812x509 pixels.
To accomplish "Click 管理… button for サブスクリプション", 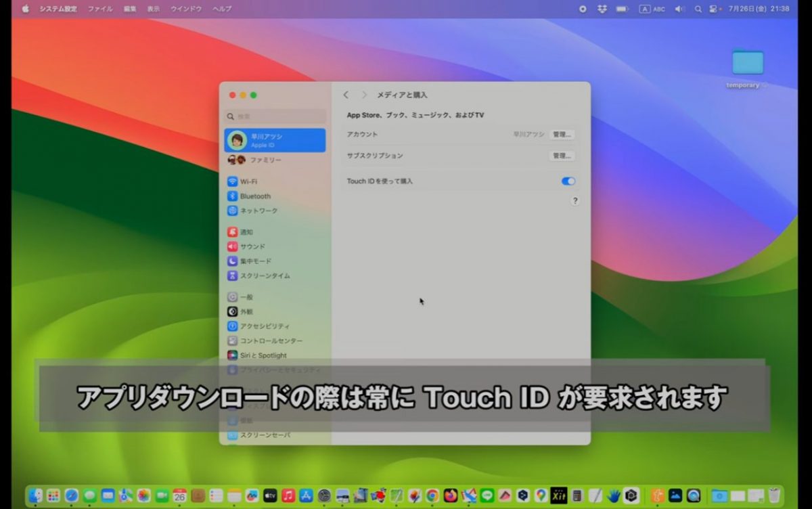I will 562,156.
